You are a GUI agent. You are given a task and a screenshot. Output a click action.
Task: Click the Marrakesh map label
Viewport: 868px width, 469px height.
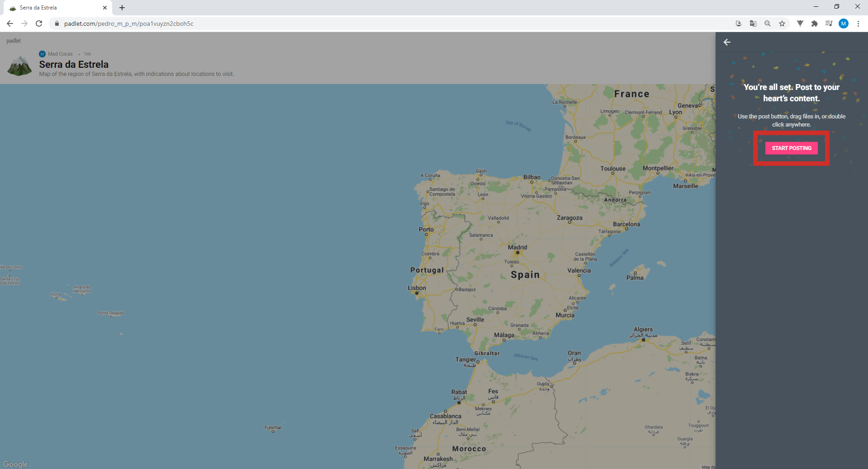pyautogui.click(x=438, y=459)
